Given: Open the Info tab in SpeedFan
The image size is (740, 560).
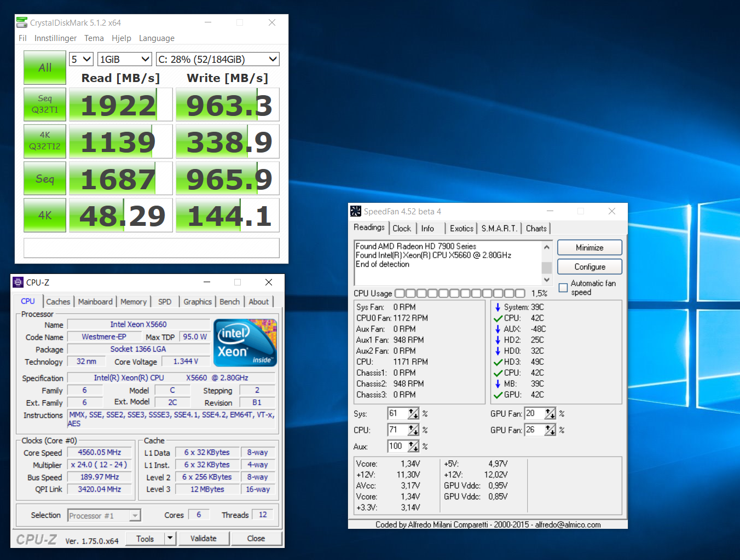Looking at the screenshot, I should click(427, 229).
